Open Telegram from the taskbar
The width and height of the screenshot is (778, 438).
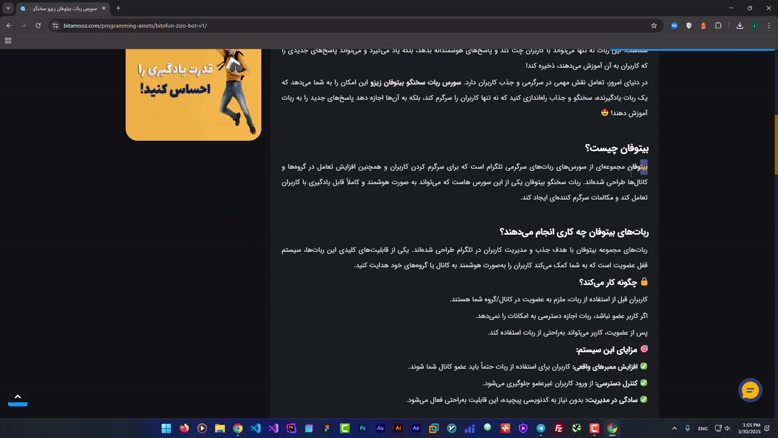coord(541,428)
